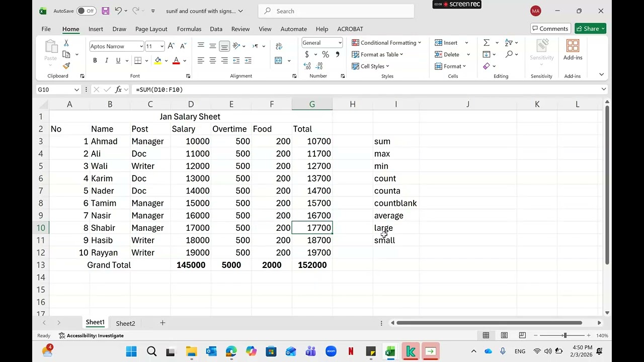644x362 pixels.
Task: Click Increase Decimal icon
Action: pyautogui.click(x=307, y=66)
